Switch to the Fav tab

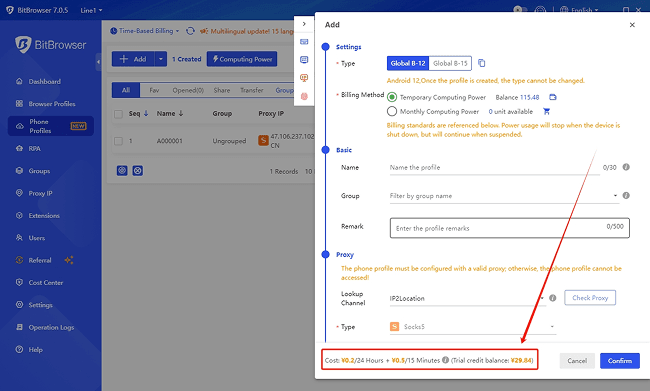(154, 90)
